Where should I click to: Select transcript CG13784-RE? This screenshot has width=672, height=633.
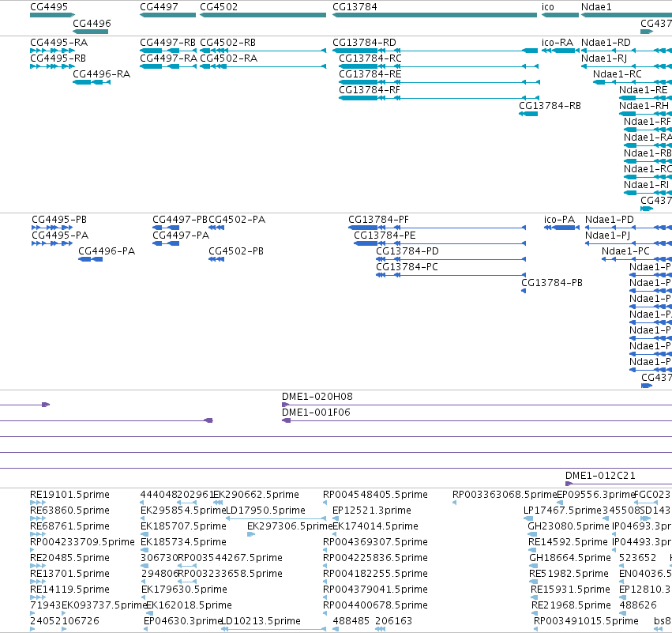439,82
